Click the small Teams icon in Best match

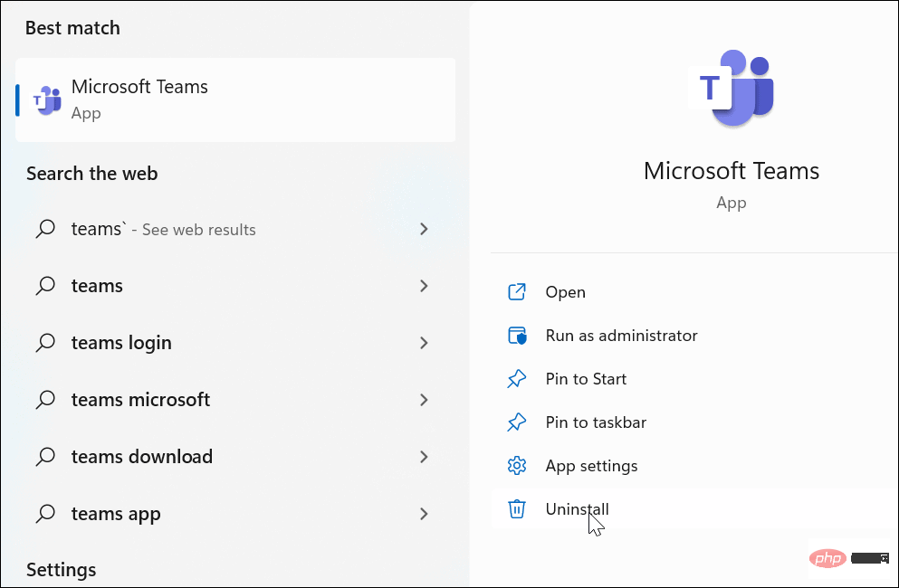[48, 100]
